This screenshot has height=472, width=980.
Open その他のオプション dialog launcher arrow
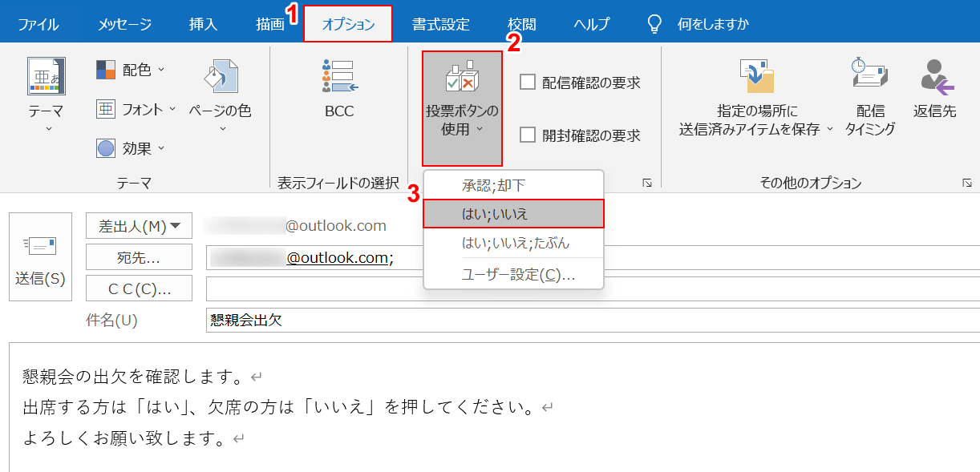pos(967,183)
